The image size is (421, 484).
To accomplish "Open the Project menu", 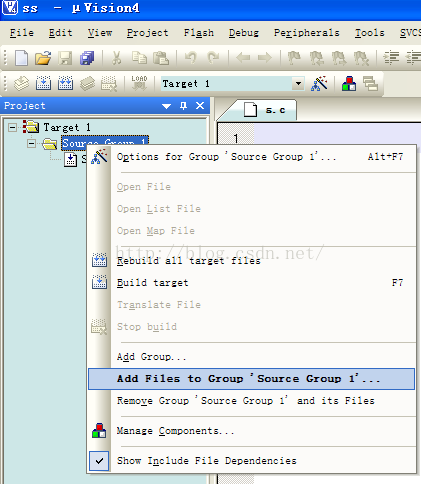I will [148, 33].
